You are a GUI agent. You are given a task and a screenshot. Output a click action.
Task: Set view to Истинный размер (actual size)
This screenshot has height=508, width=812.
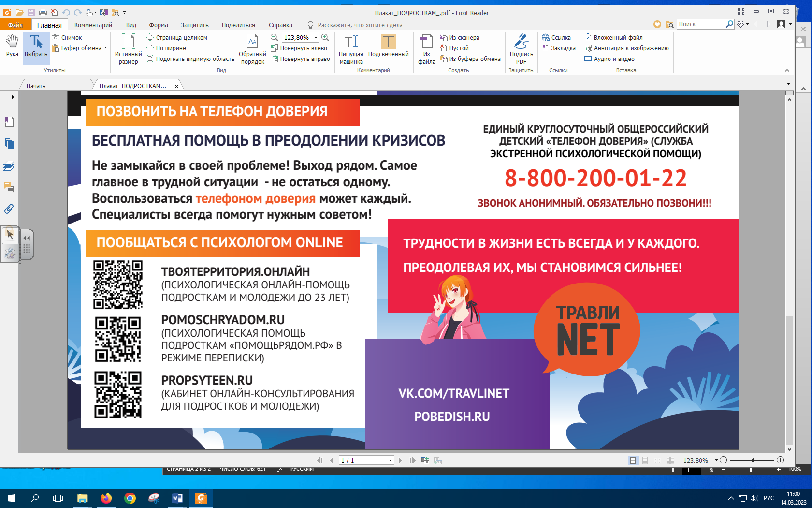[128, 49]
